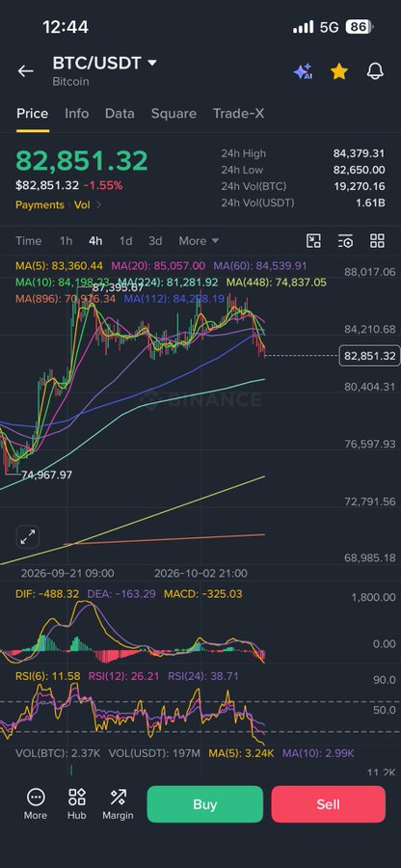Tap the red Sell button

pyautogui.click(x=328, y=803)
